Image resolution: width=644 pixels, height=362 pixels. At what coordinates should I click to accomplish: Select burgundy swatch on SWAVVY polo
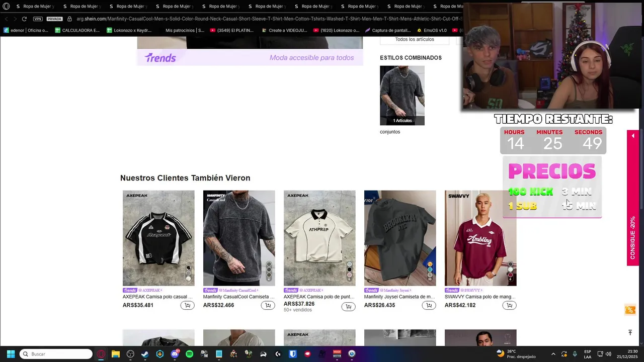511,275
